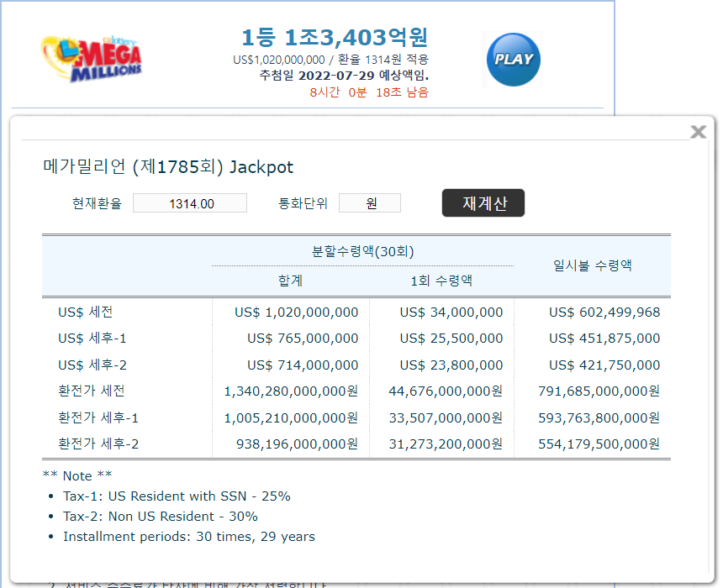Click the 44,676,000,000원 cell
The height and width of the screenshot is (588, 723).
pos(446,391)
